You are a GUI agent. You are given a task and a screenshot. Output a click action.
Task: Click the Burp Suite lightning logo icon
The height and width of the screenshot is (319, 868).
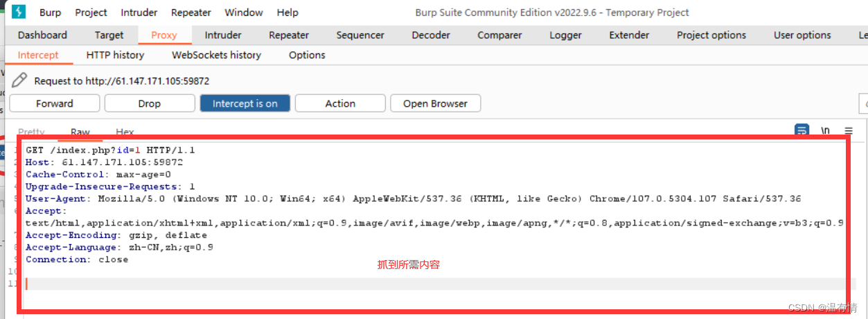(19, 12)
